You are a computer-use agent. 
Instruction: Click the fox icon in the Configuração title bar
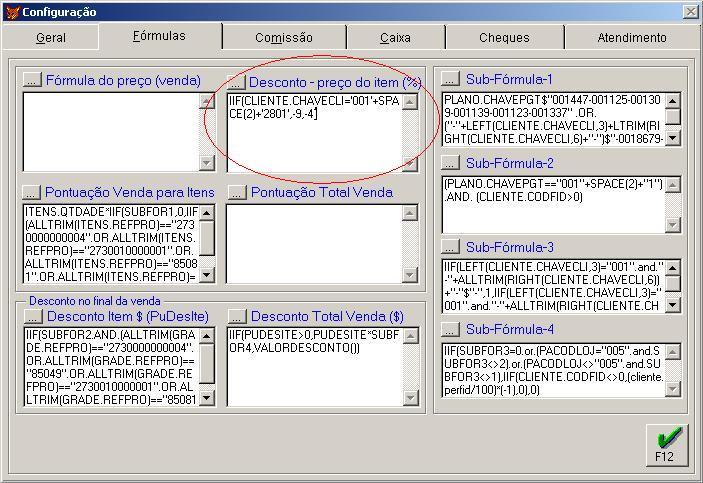[x=12, y=12]
